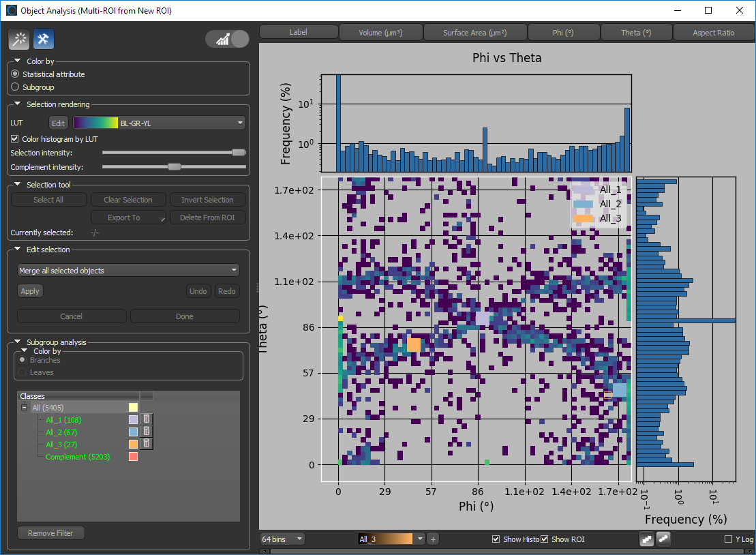Select the smooth curve plot style icon

[663, 539]
